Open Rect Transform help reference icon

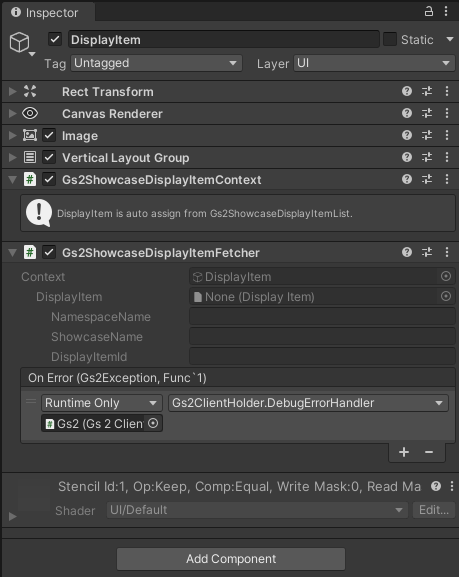[407, 91]
